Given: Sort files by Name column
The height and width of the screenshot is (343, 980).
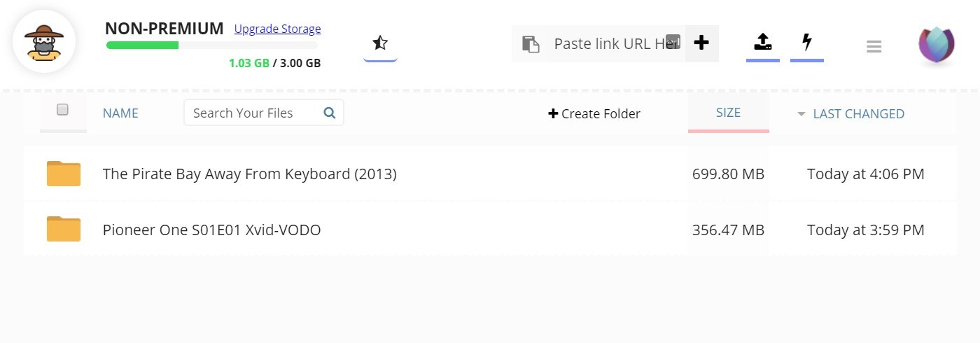Looking at the screenshot, I should [x=120, y=113].
